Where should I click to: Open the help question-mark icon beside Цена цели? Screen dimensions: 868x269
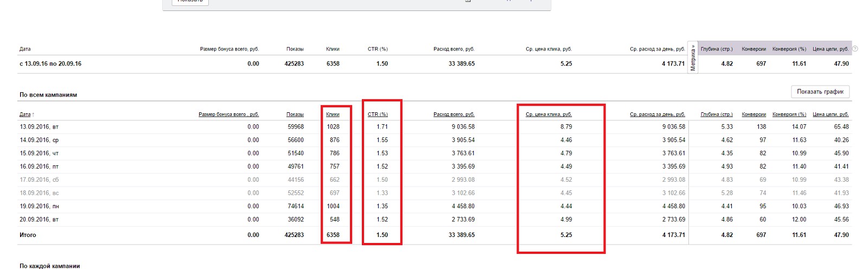[855, 49]
